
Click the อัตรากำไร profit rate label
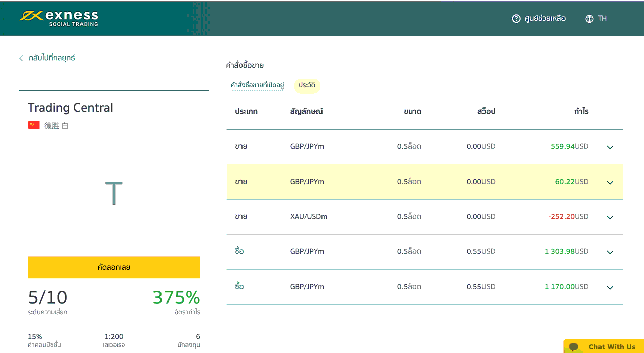186,312
